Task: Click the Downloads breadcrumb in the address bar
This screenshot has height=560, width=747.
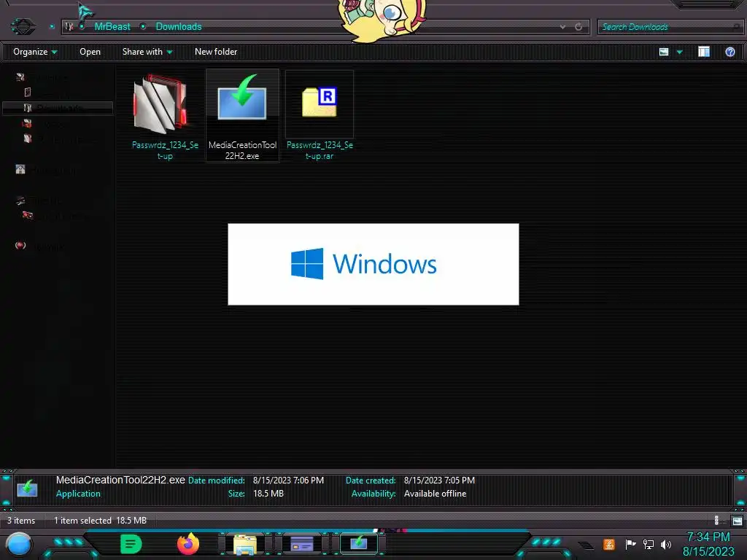Action: pos(179,27)
